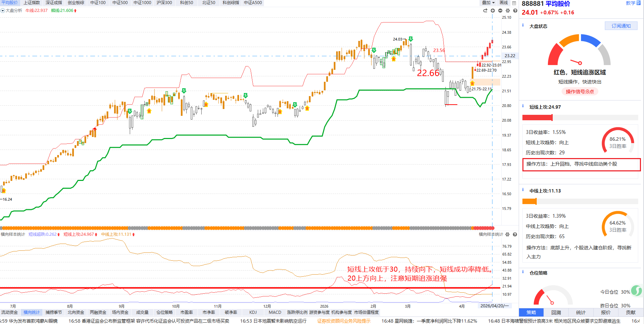Click the 操作信号:B点 label

[580, 92]
